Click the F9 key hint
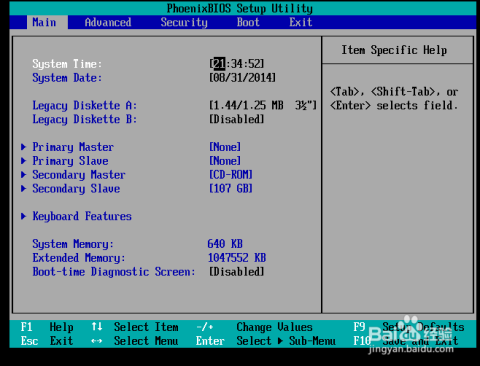Image resolution: width=480 pixels, height=366 pixels. coord(359,327)
